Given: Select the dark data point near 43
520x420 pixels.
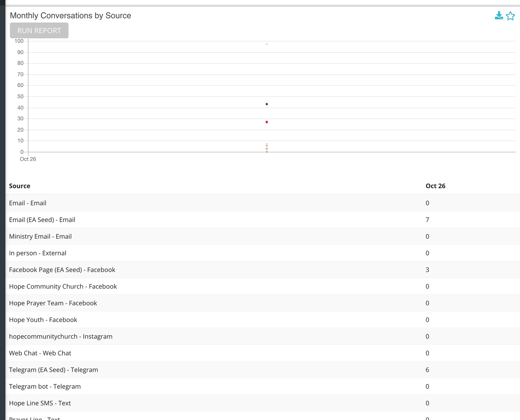Looking at the screenshot, I should [267, 104].
